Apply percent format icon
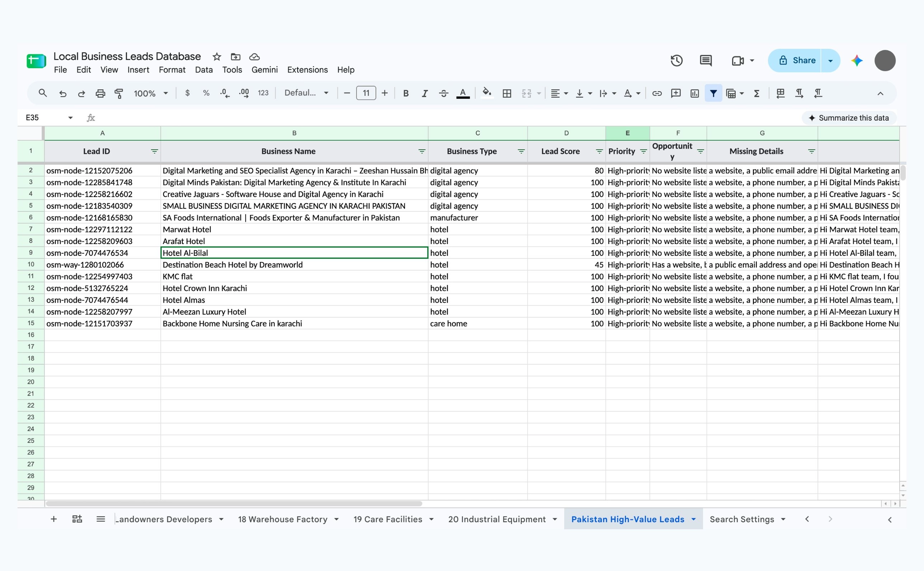This screenshot has width=924, height=571. [206, 93]
